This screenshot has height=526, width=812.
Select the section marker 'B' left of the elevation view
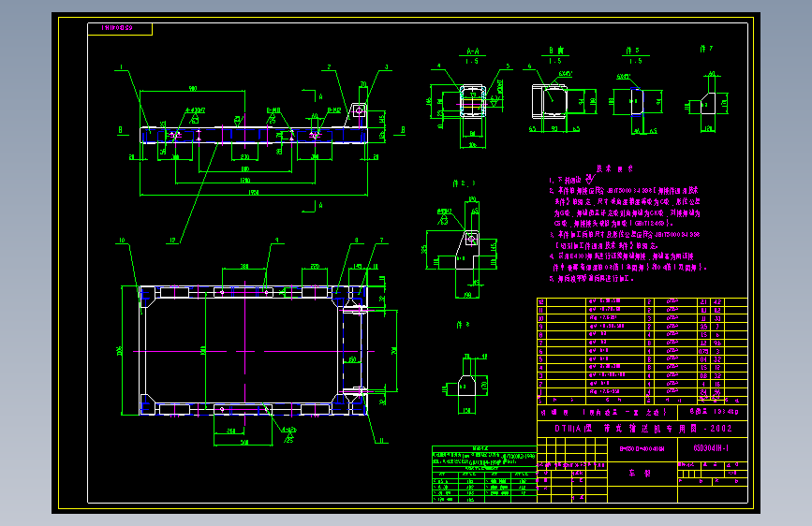pyautogui.click(x=121, y=130)
